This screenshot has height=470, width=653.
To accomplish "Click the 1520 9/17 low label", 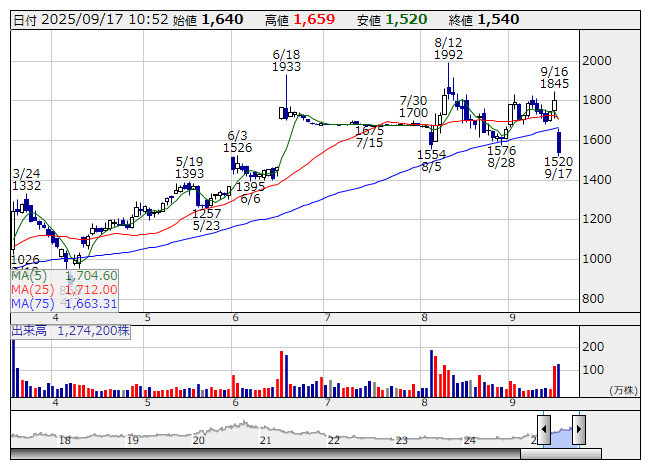I will point(558,167).
